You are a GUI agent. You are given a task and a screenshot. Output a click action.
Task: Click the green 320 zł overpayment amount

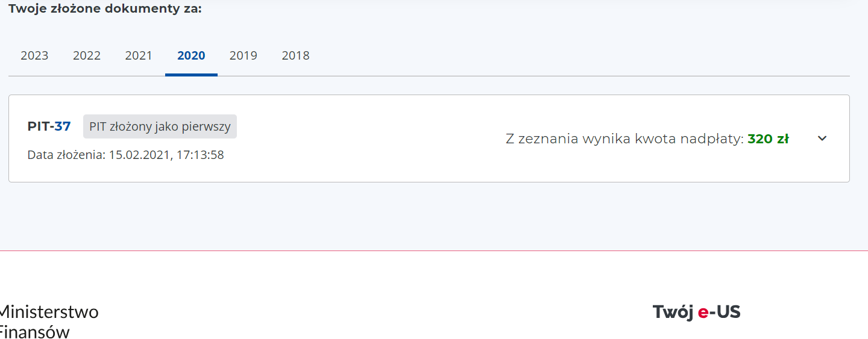pos(768,139)
